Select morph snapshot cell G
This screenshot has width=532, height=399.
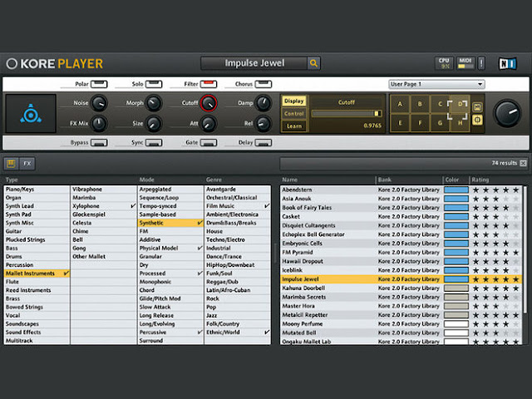point(440,122)
